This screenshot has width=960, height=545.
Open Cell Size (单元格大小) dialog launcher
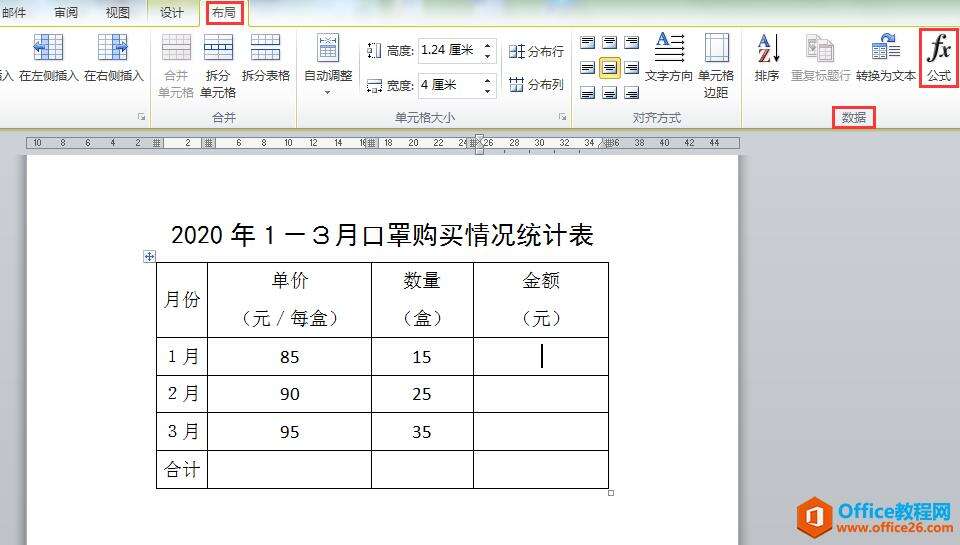click(x=562, y=117)
